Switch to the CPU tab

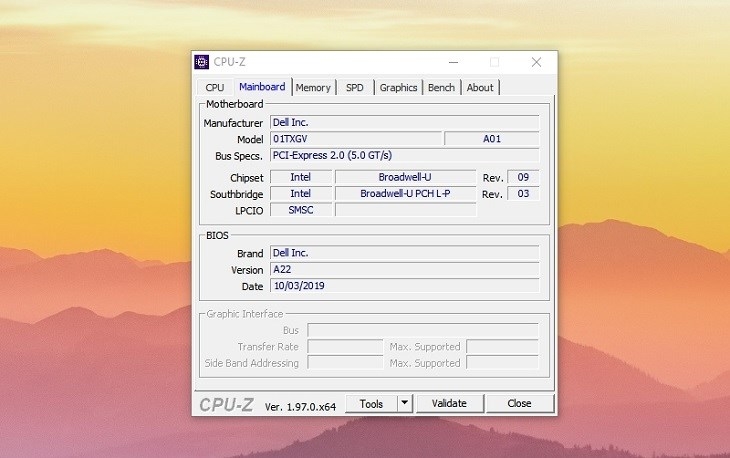(x=215, y=88)
